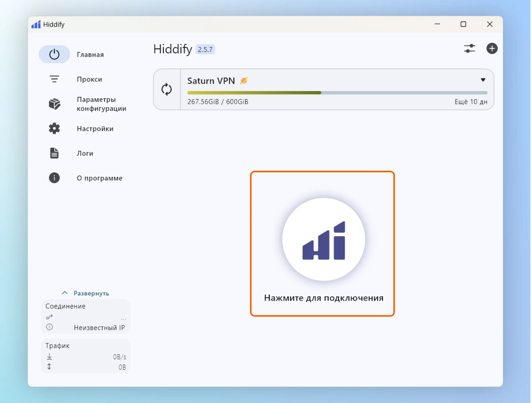This screenshot has height=403, width=532.
Task: Click the Proxies filter icon
Action: 54,79
